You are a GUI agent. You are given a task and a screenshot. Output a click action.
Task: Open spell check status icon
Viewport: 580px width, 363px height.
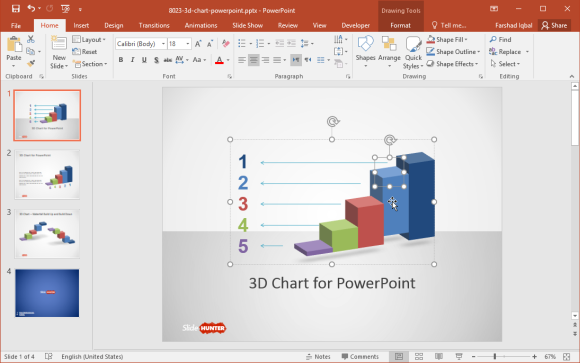point(48,356)
